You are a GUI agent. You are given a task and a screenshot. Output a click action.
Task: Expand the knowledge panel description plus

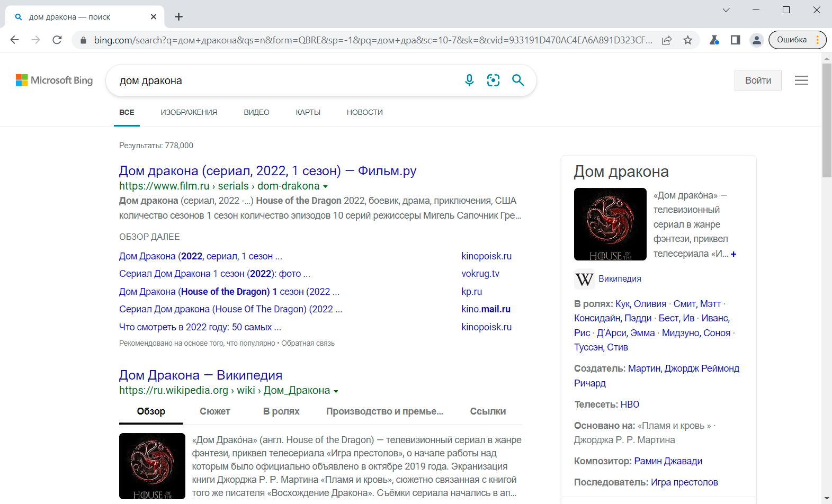(733, 254)
